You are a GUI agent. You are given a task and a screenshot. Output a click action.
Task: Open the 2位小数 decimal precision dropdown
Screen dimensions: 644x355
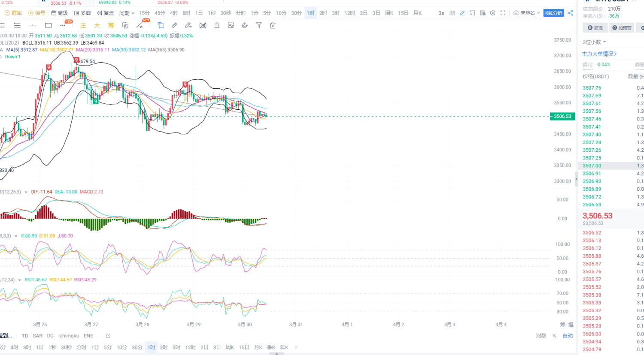(594, 42)
